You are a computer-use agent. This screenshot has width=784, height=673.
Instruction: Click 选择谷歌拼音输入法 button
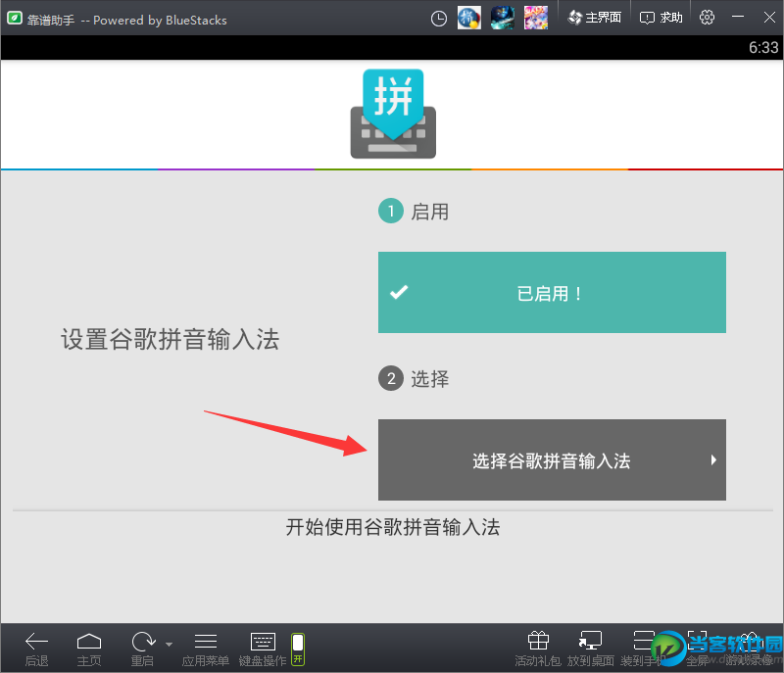tap(552, 459)
